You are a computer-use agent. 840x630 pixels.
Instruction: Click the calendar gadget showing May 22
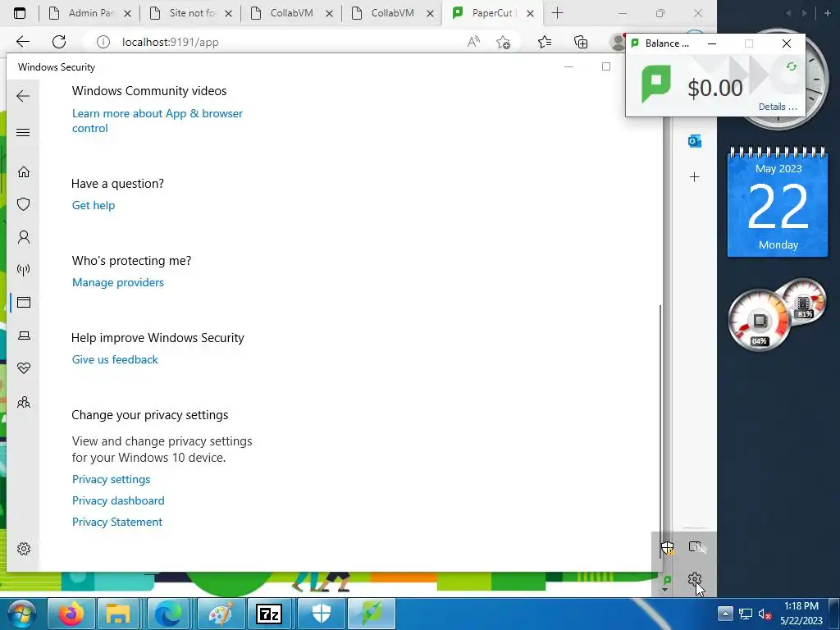pos(778,203)
